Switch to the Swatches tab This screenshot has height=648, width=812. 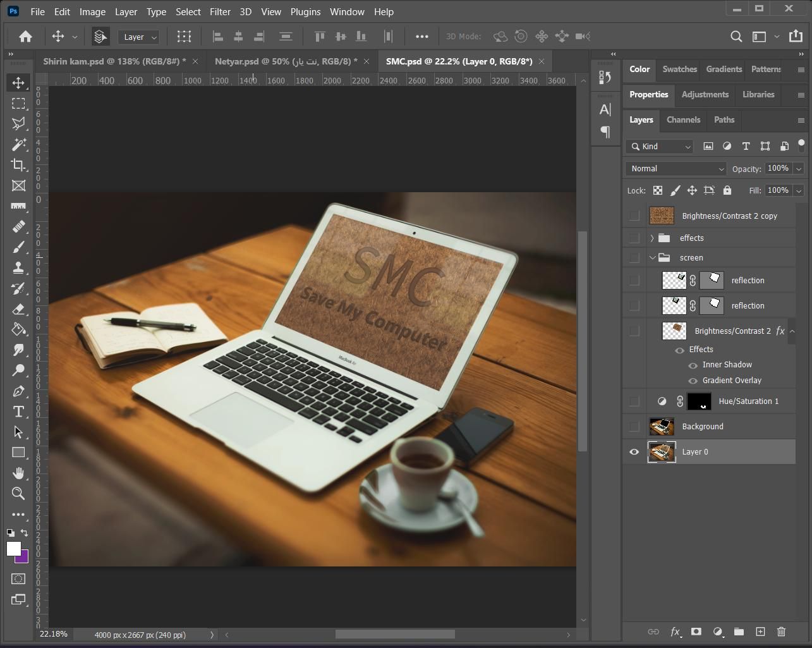(679, 69)
